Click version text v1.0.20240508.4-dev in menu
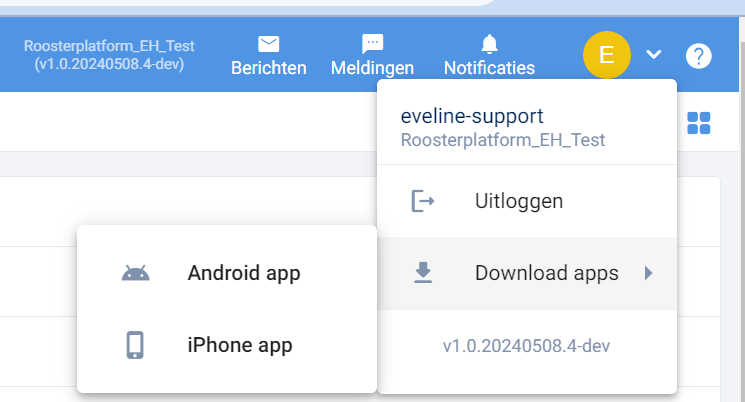The height and width of the screenshot is (402, 745). (x=526, y=346)
